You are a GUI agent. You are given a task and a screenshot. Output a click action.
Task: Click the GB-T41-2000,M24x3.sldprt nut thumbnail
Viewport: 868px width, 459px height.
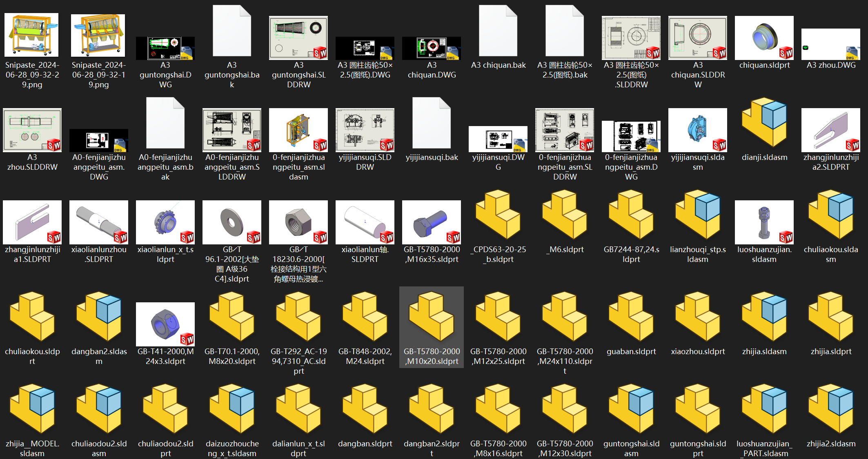(165, 324)
